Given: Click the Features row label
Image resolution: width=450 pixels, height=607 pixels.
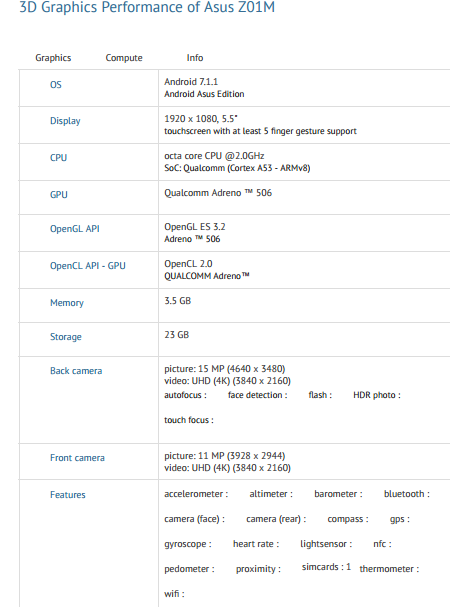Looking at the screenshot, I should (x=68, y=495).
